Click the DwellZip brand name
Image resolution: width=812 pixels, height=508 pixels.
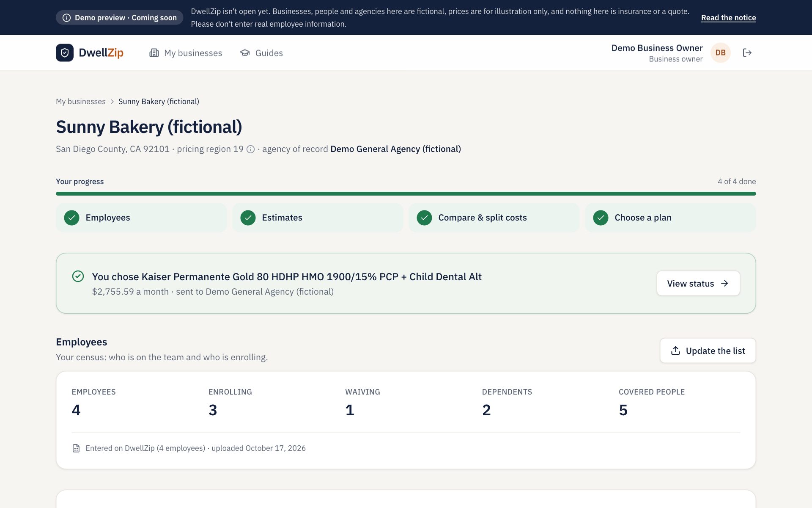[101, 52]
